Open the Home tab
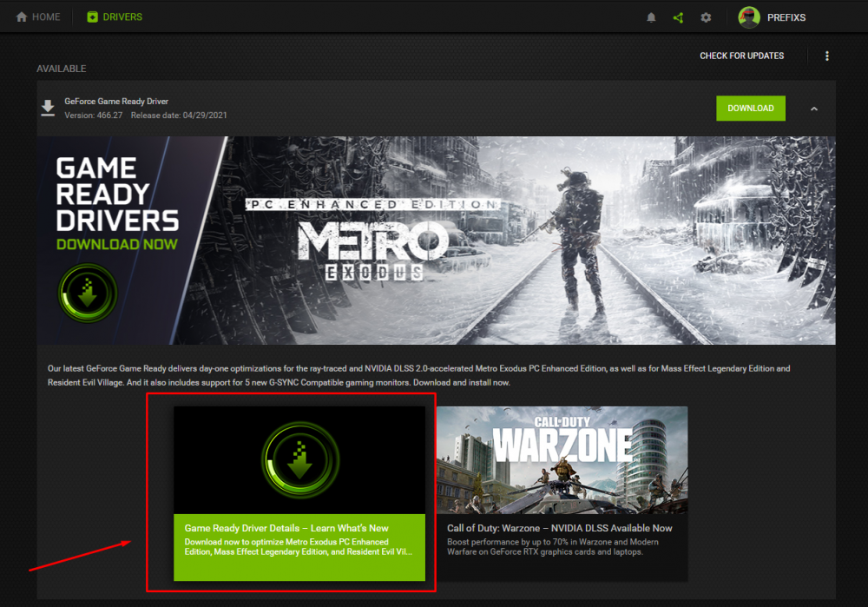Image resolution: width=868 pixels, height=607 pixels. [x=38, y=17]
